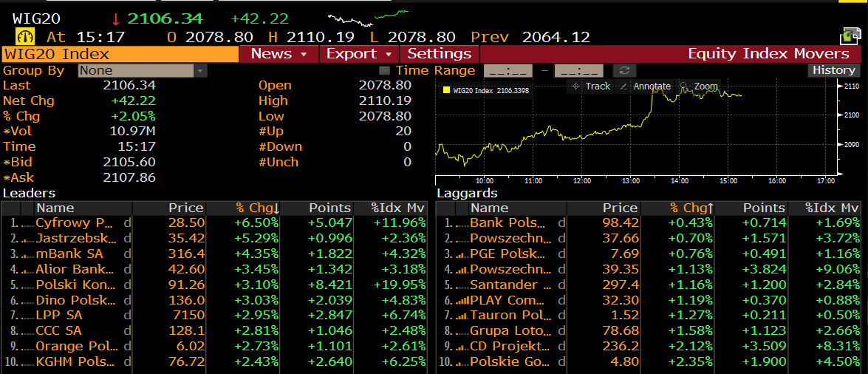Click the Zoom magnifier icon
Screen dimensions: 868x374
pyautogui.click(x=684, y=86)
